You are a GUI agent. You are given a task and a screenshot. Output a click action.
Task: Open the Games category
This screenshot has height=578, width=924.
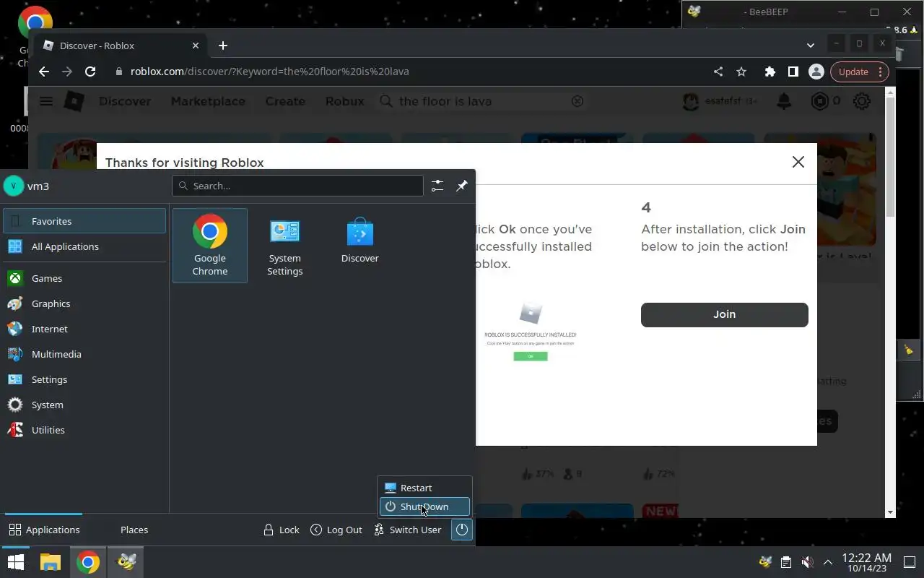click(x=84, y=278)
